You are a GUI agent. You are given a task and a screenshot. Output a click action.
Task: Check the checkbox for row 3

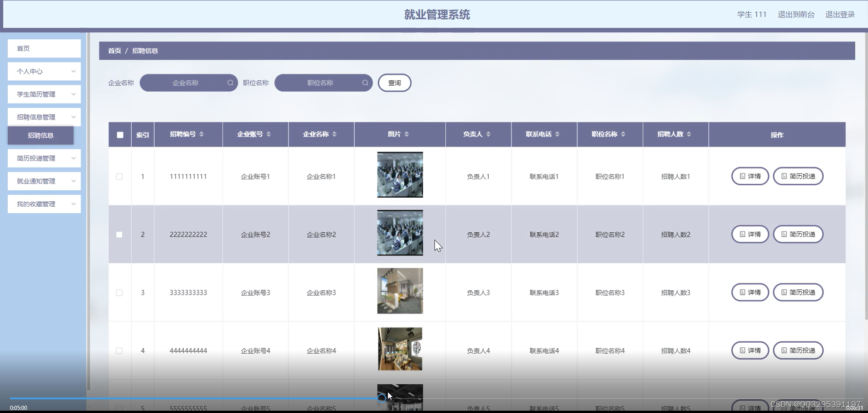coord(119,293)
